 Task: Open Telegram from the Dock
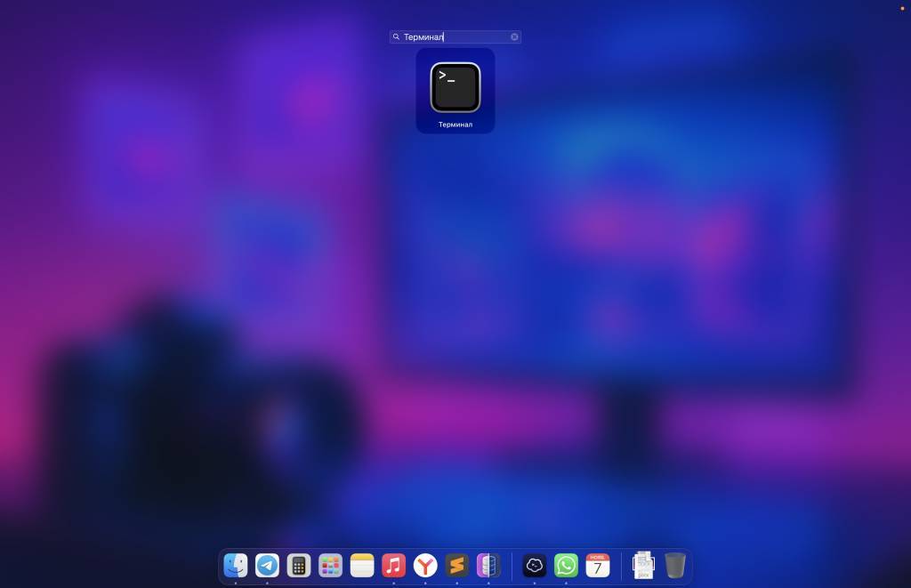(x=267, y=565)
